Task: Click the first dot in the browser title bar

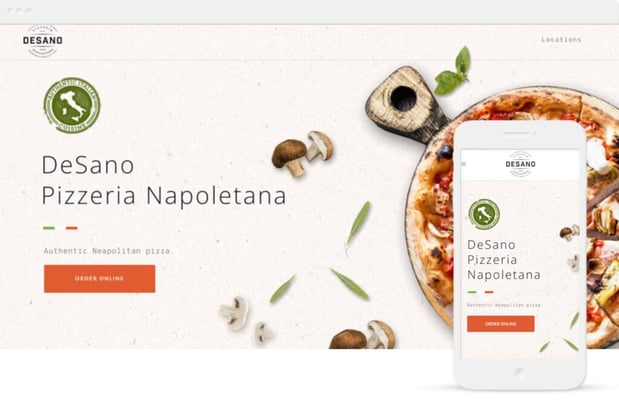Action: coord(11,11)
